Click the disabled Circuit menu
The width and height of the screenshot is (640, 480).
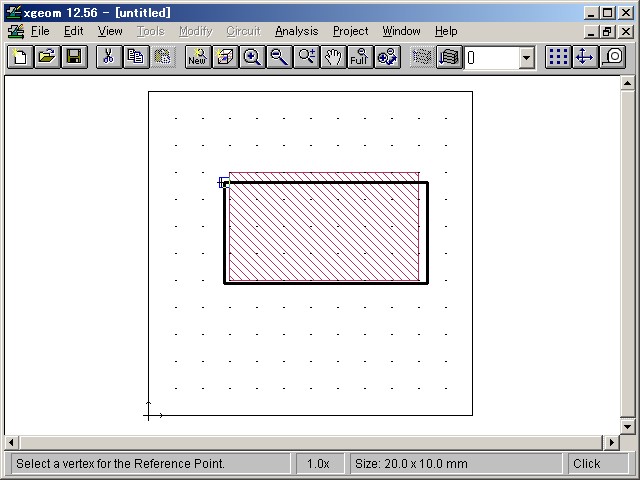pos(243,31)
